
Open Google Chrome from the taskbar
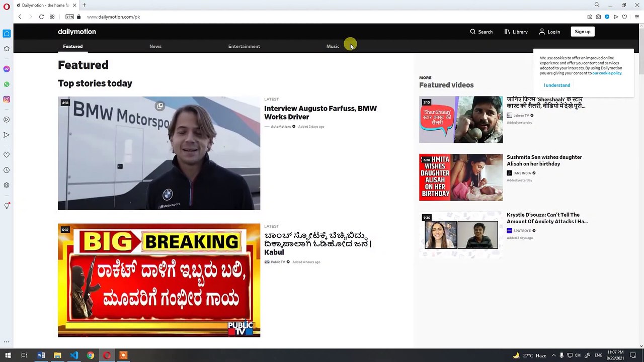(91, 355)
